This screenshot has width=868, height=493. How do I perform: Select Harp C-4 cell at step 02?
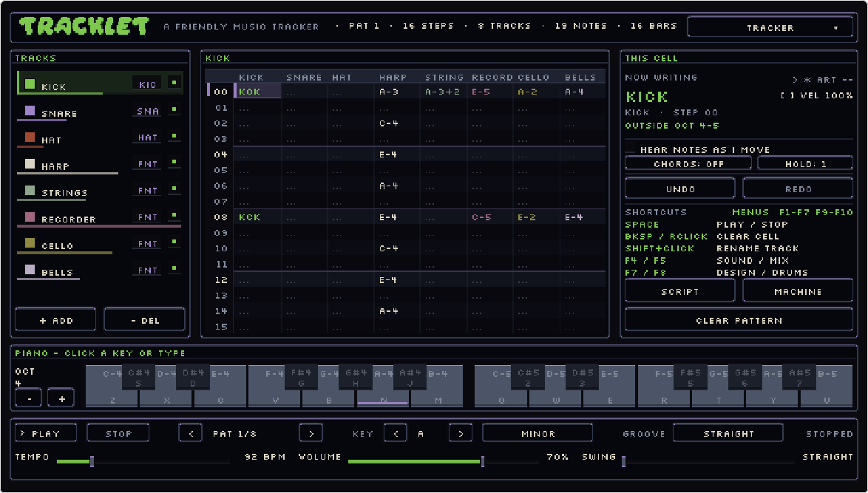(x=397, y=123)
